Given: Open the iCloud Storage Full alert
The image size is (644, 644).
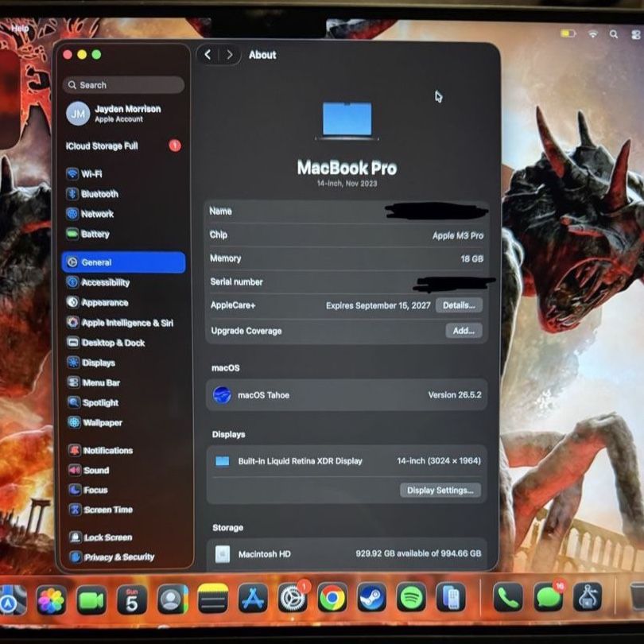Looking at the screenshot, I should tap(123, 145).
